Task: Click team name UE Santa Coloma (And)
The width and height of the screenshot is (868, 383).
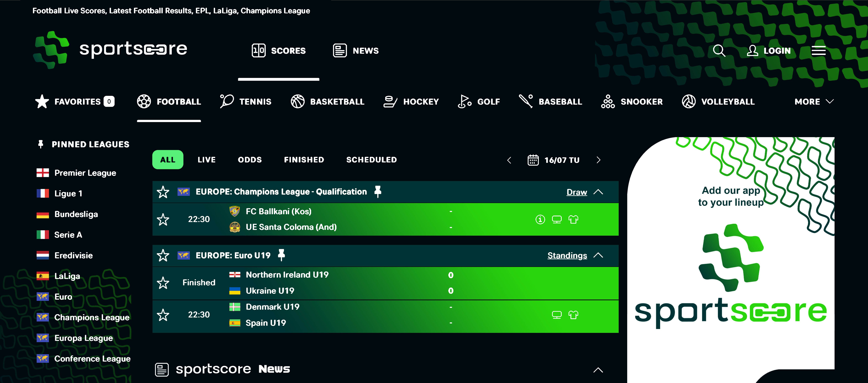Action: 291,227
